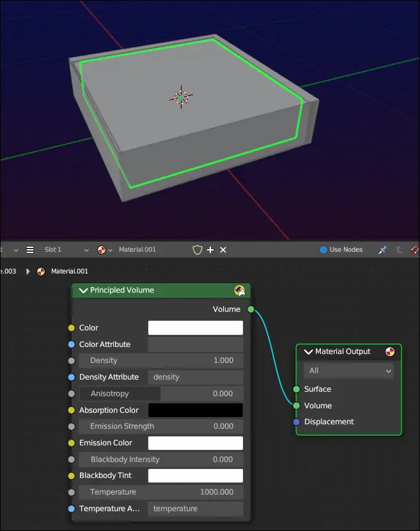Image resolution: width=420 pixels, height=531 pixels.
Task: Click the density attribute name field
Action: click(x=196, y=377)
